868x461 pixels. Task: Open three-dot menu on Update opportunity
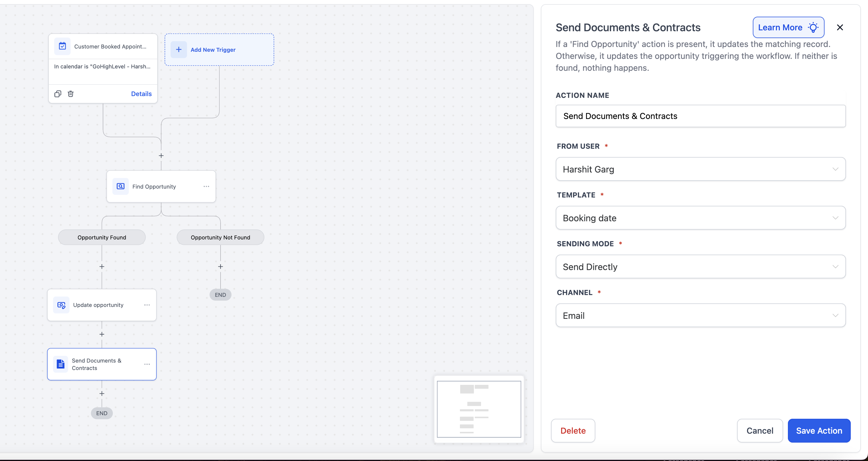[x=147, y=305]
